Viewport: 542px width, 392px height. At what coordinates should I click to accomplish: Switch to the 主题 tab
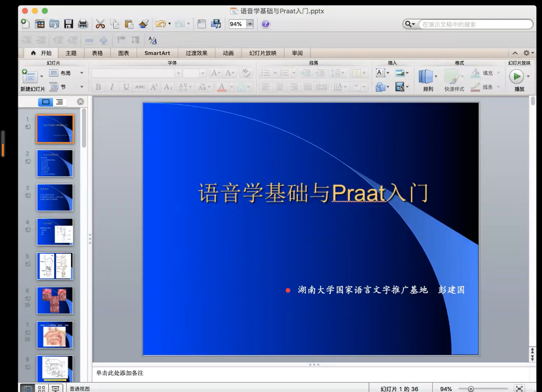click(71, 53)
